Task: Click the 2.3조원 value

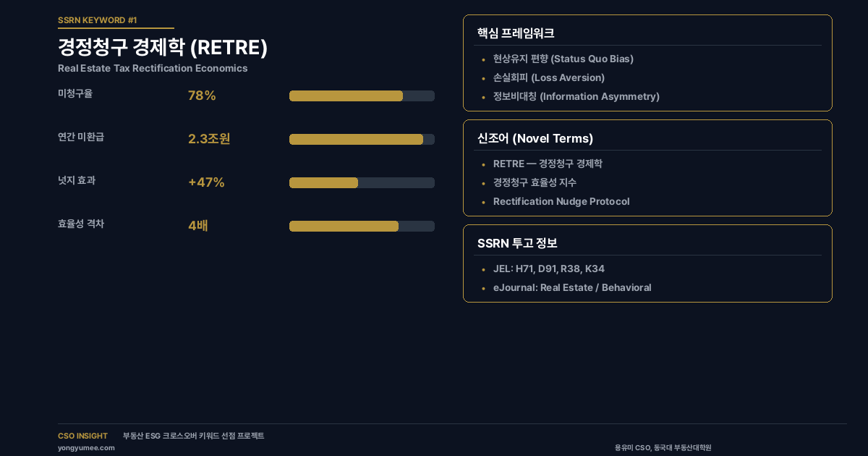Action: (x=209, y=139)
